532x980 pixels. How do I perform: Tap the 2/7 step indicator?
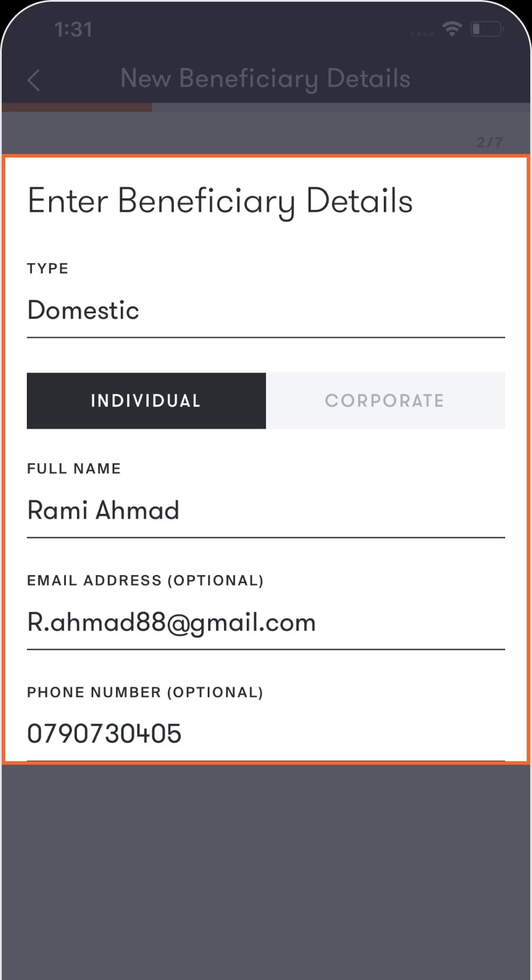point(489,142)
